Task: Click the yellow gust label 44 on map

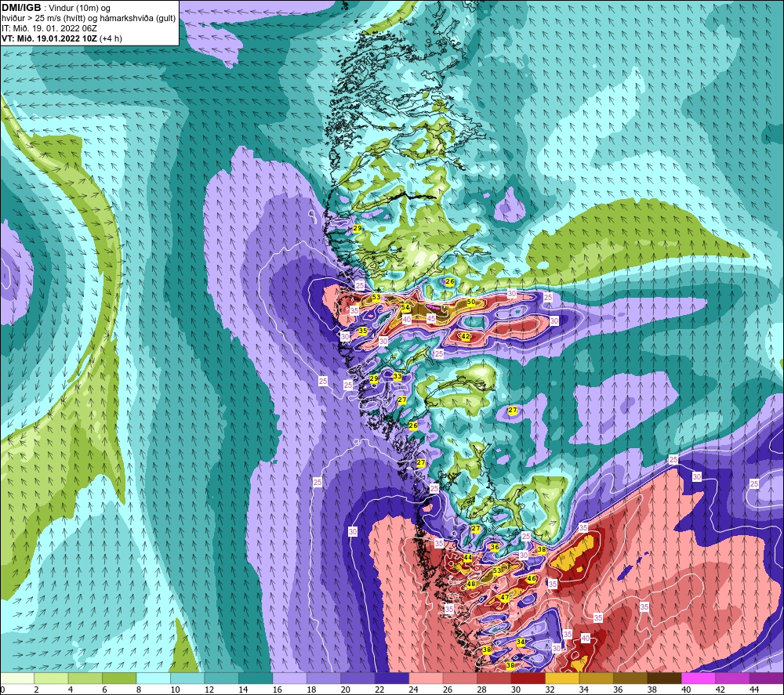Action: [467, 556]
